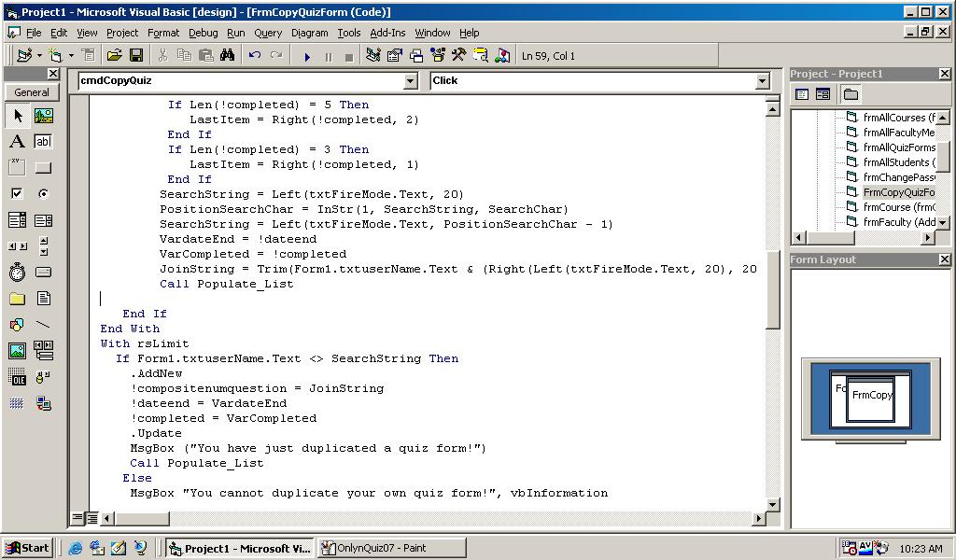This screenshot has width=956, height=560.
Task: Select the Timer control tool
Action: pos(18,273)
